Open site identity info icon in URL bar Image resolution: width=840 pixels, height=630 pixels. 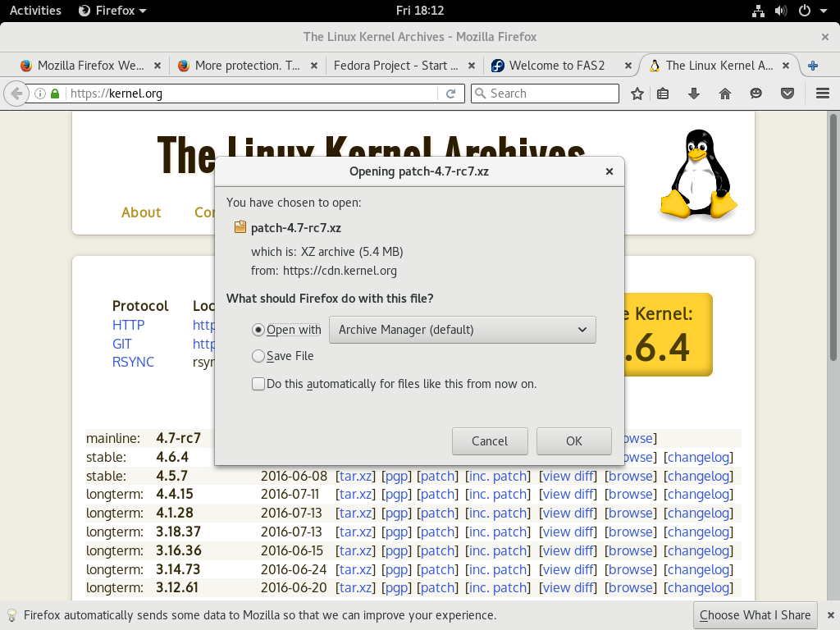tap(40, 94)
